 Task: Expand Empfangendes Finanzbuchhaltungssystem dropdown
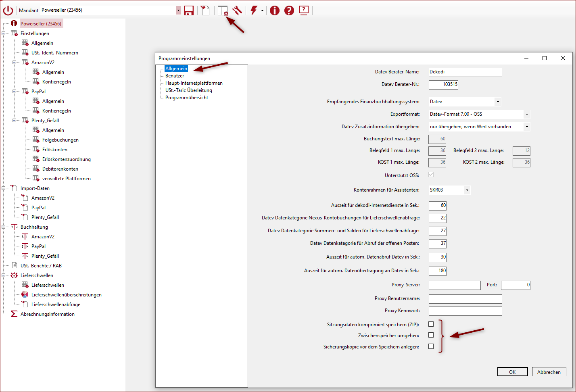[x=498, y=102]
